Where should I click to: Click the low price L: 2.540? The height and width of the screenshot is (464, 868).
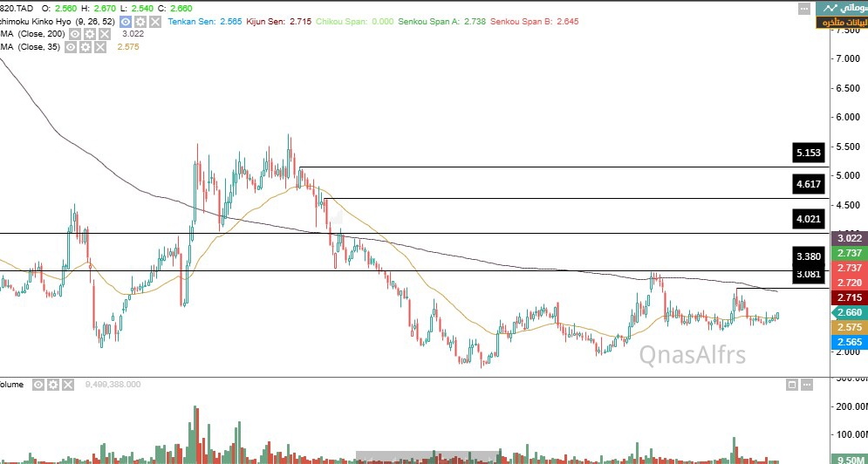click(137, 9)
